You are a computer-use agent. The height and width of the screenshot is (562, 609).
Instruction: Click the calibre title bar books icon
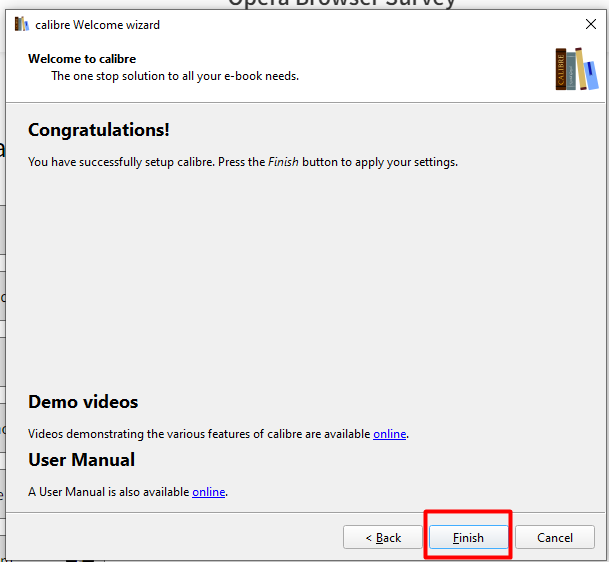(x=21, y=24)
